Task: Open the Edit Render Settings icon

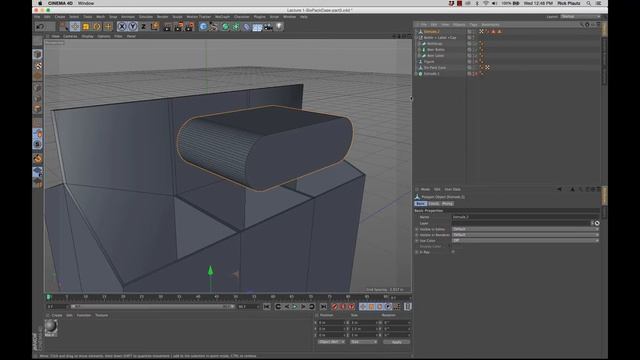Action: (x=190, y=27)
